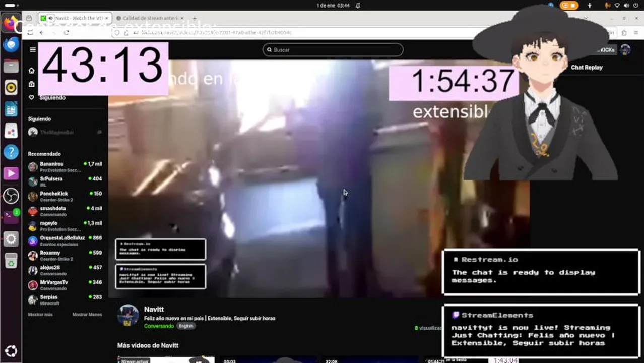The height and width of the screenshot is (363, 644).
Task: Open the alejus28 recommended channel
Action: [x=65, y=270]
